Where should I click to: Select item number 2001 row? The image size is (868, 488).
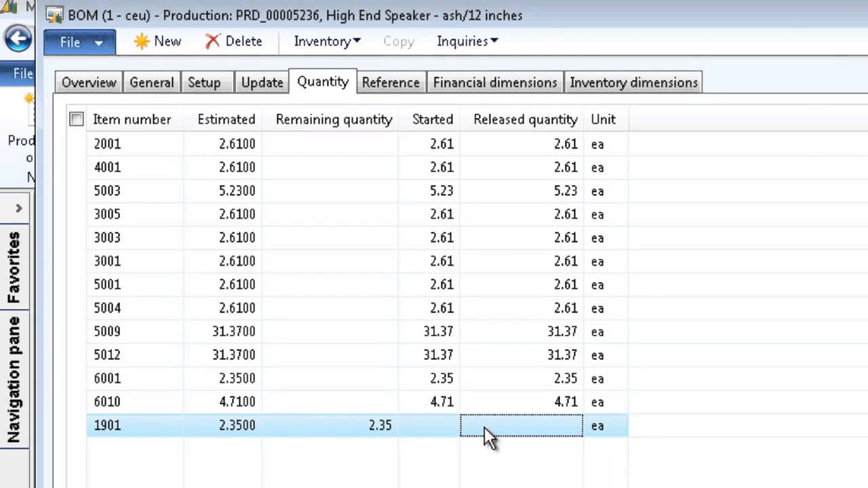(357, 144)
